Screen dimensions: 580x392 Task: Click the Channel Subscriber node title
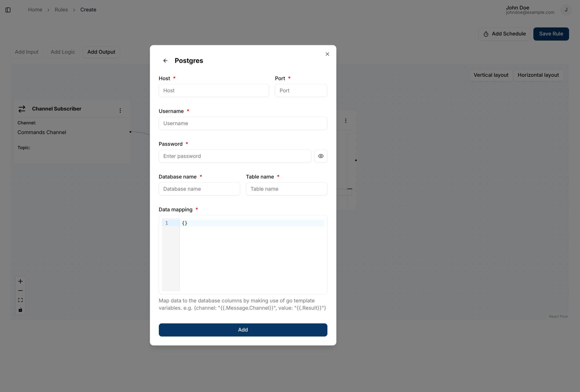(x=57, y=109)
